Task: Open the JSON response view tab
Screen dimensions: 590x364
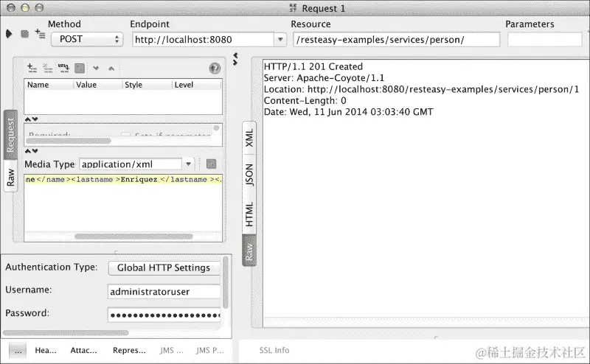Action: click(x=249, y=175)
